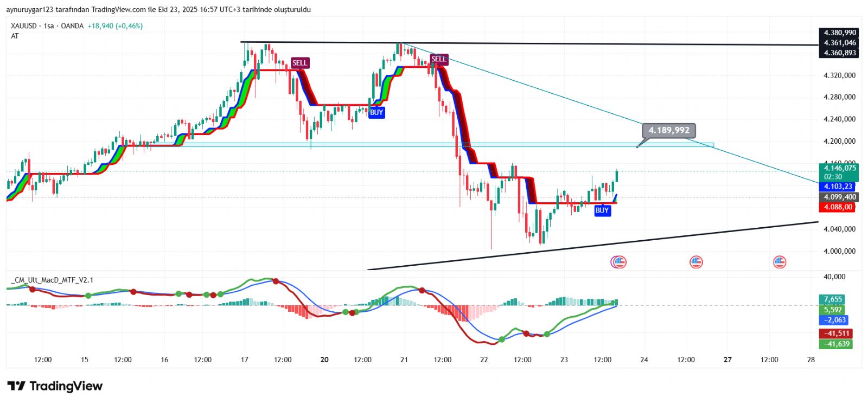The image size is (868, 404).
Task: Click the green 7,655 MACD value label
Action: [x=833, y=299]
